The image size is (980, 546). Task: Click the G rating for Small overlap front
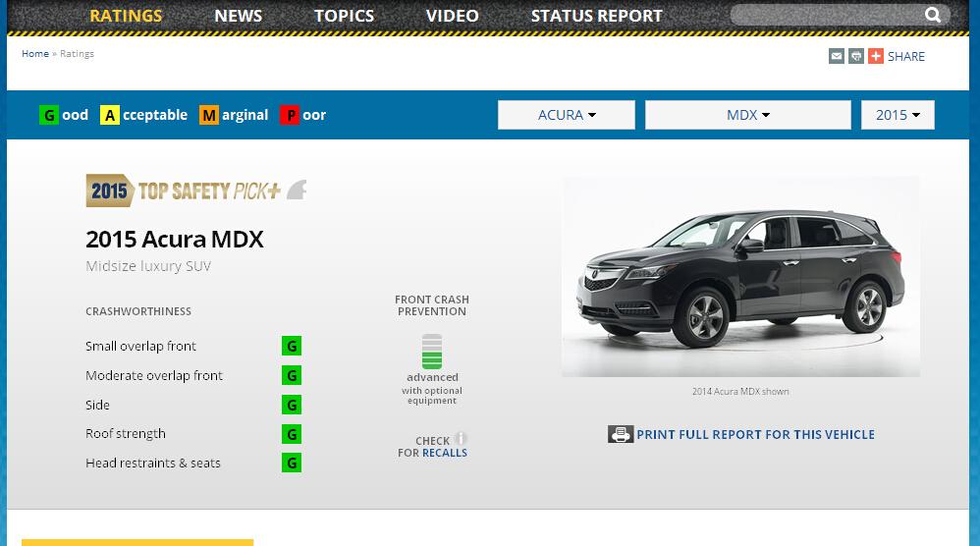[x=292, y=346]
